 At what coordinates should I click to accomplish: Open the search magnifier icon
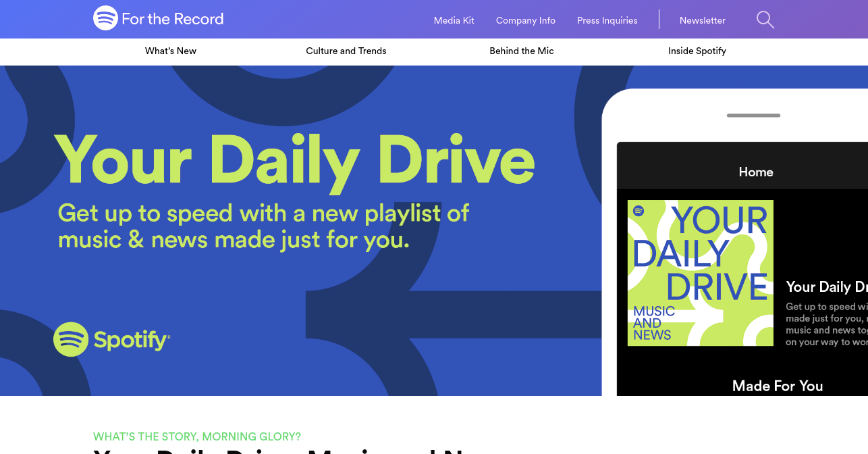pyautogui.click(x=765, y=20)
